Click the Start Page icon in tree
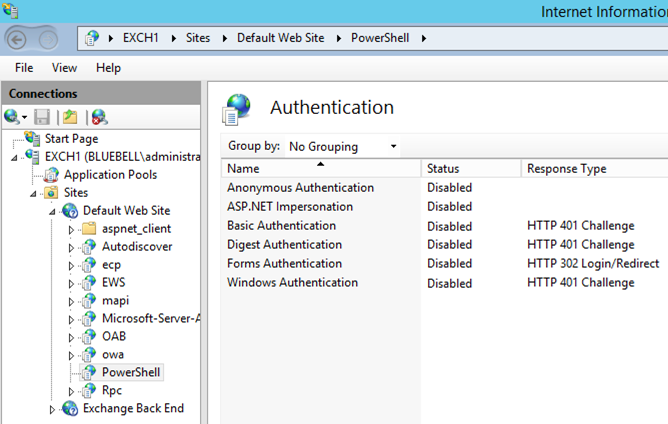The height and width of the screenshot is (424, 668). tap(32, 138)
